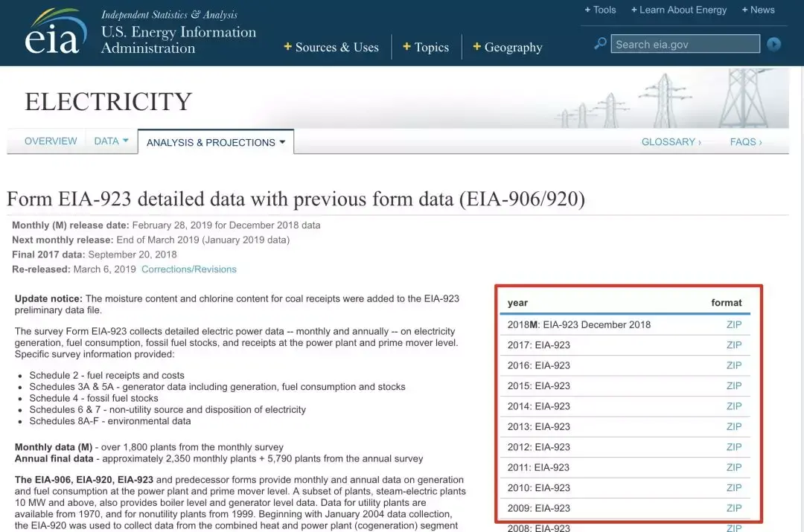This screenshot has height=532, width=804.
Task: Click 'Schedules 8A-F - environmental data' bullet
Action: tap(110, 421)
